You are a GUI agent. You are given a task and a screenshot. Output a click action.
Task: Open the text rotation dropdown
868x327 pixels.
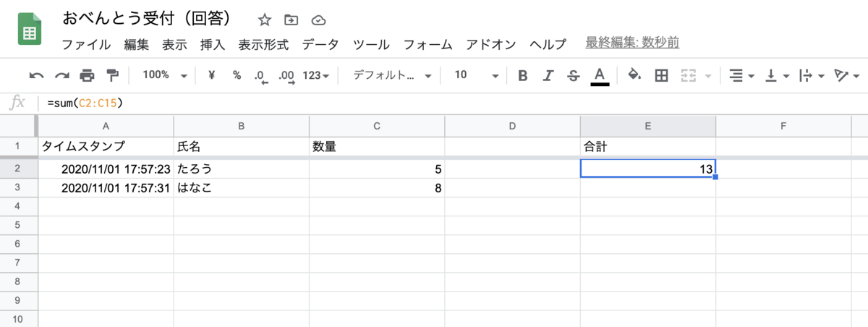(x=846, y=75)
